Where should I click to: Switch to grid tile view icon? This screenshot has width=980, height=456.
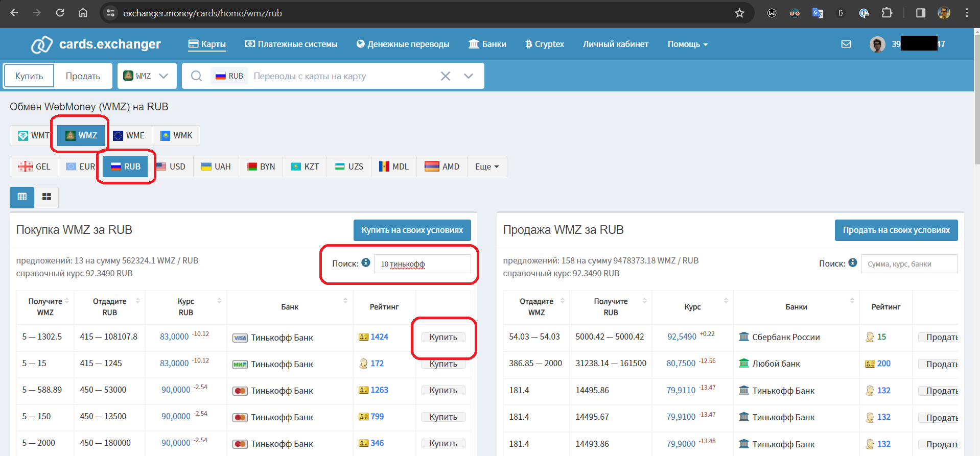[x=46, y=197]
